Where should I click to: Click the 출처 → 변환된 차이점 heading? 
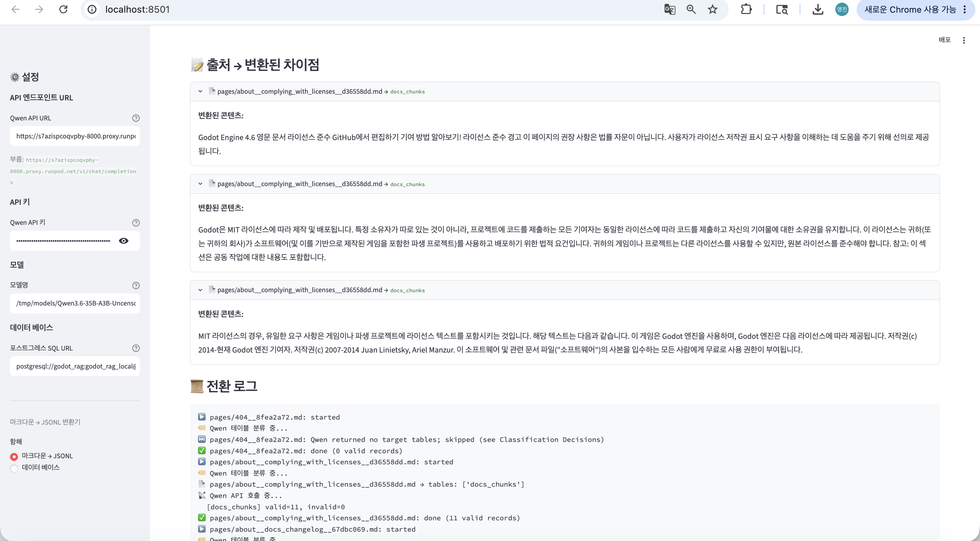tap(255, 65)
